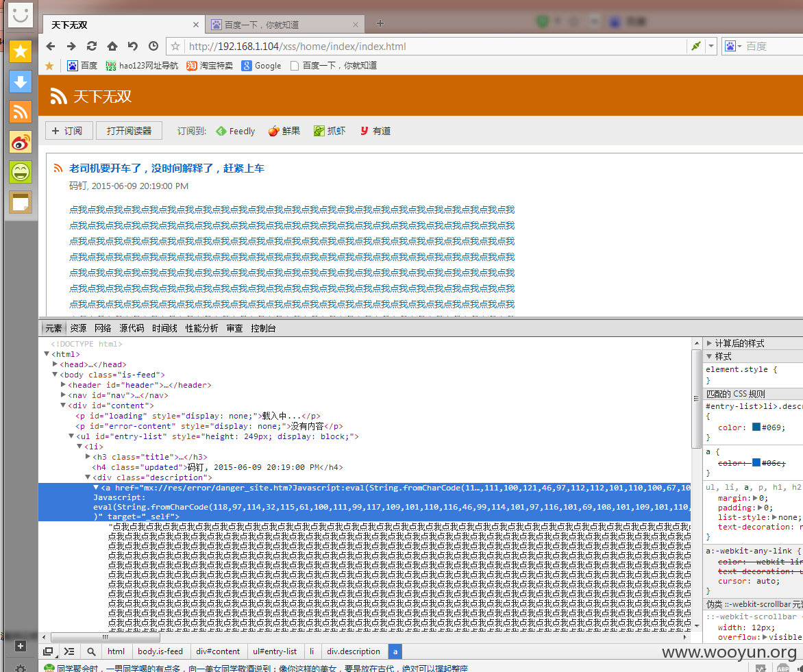Switch to the 审查 devtools tab
Viewport: 803px width, 672px height.
click(234, 328)
